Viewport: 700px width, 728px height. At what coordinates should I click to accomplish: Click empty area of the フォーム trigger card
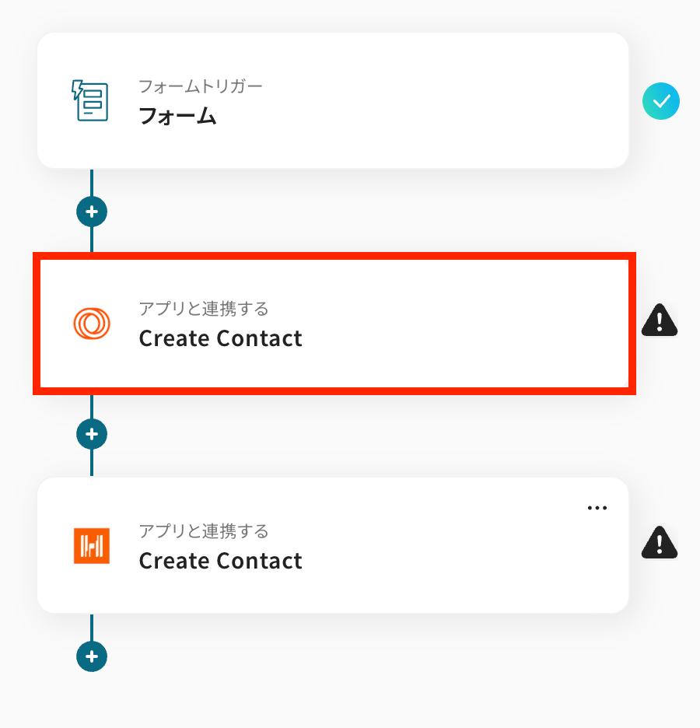tap(441, 100)
